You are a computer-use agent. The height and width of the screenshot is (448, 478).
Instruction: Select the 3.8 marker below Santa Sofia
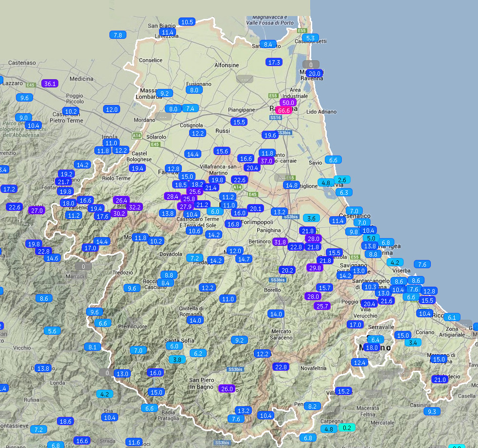point(177,360)
